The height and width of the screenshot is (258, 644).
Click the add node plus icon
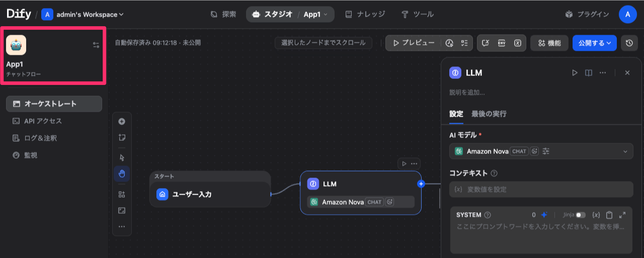click(121, 121)
